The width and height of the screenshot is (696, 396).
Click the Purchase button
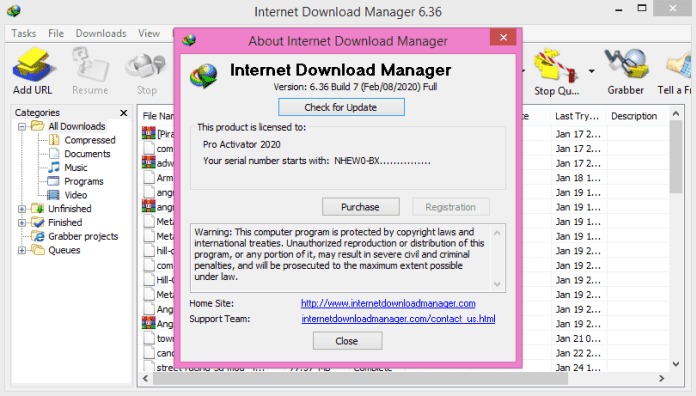click(x=360, y=207)
